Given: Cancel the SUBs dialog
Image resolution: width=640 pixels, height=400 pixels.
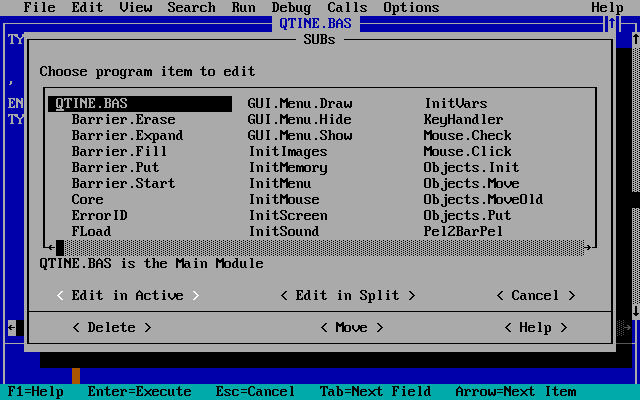Looking at the screenshot, I should coord(535,295).
